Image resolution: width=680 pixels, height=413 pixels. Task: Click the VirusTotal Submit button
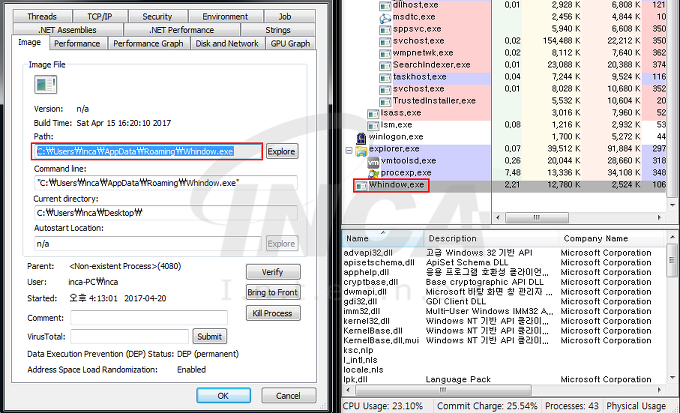[209, 337]
